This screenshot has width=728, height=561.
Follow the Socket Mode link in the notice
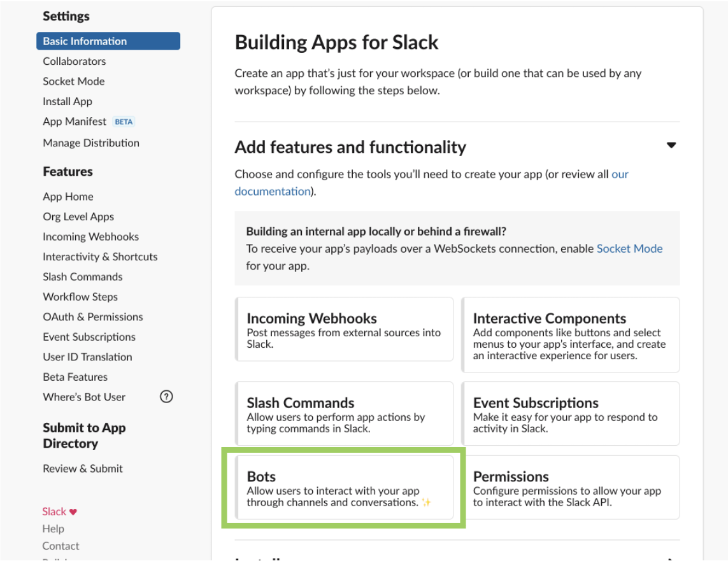[629, 249]
